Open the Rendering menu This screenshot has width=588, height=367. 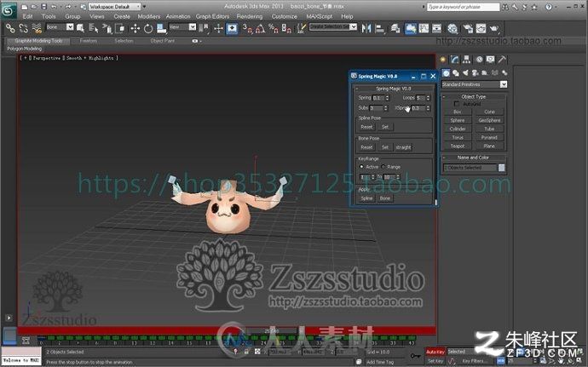tap(250, 16)
